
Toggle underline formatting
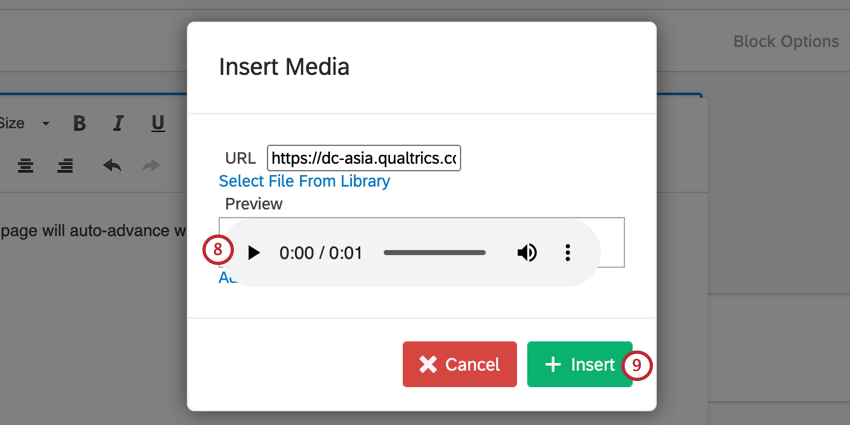pyautogui.click(x=157, y=124)
